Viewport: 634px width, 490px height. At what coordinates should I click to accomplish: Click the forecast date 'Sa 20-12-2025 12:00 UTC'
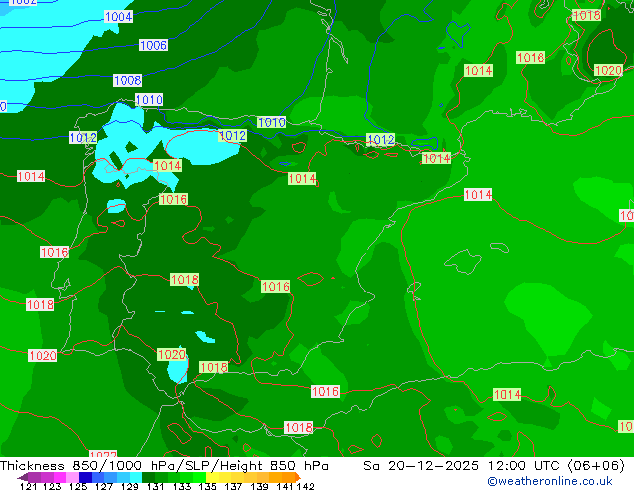pos(461,466)
